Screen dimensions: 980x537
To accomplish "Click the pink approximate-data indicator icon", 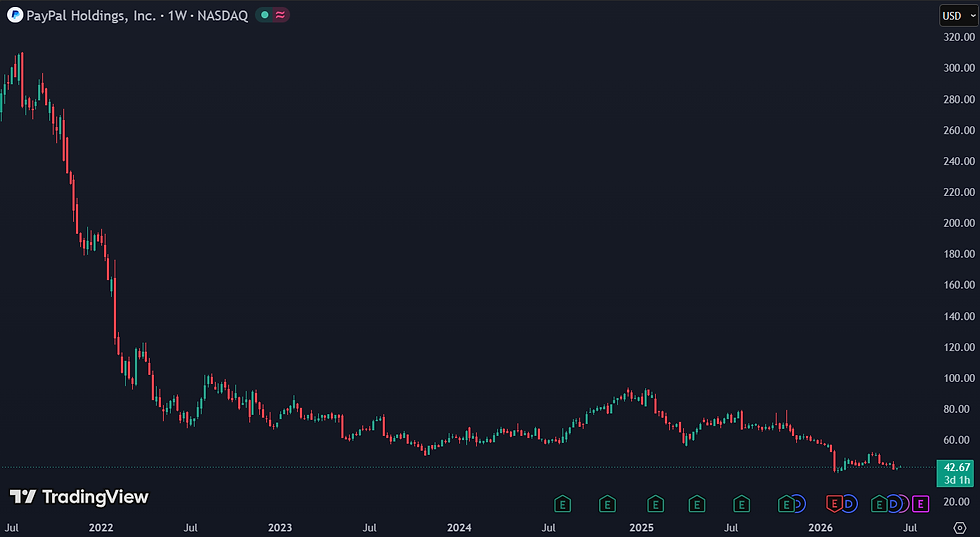I will (x=280, y=15).
